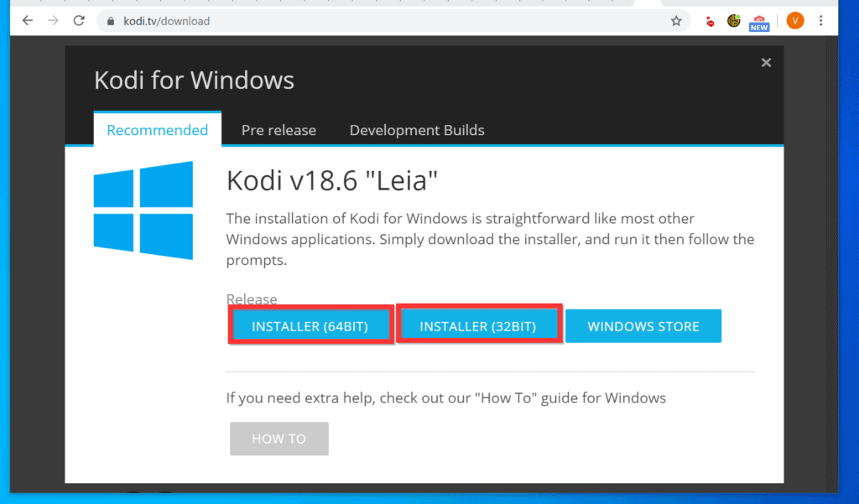The image size is (859, 504).
Task: Download the Installer (64bit)
Action: (x=310, y=325)
